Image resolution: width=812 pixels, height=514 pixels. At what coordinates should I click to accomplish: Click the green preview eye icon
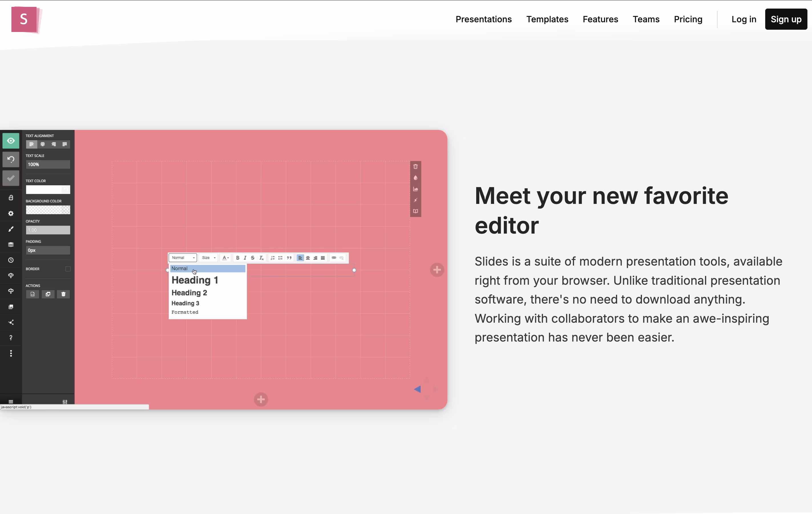[11, 141]
